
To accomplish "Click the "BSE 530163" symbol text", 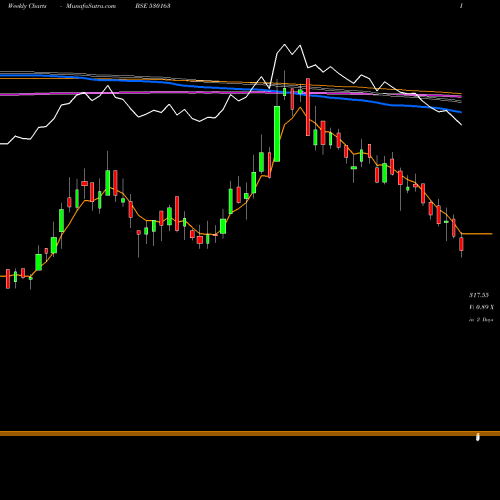I will click(x=153, y=6).
